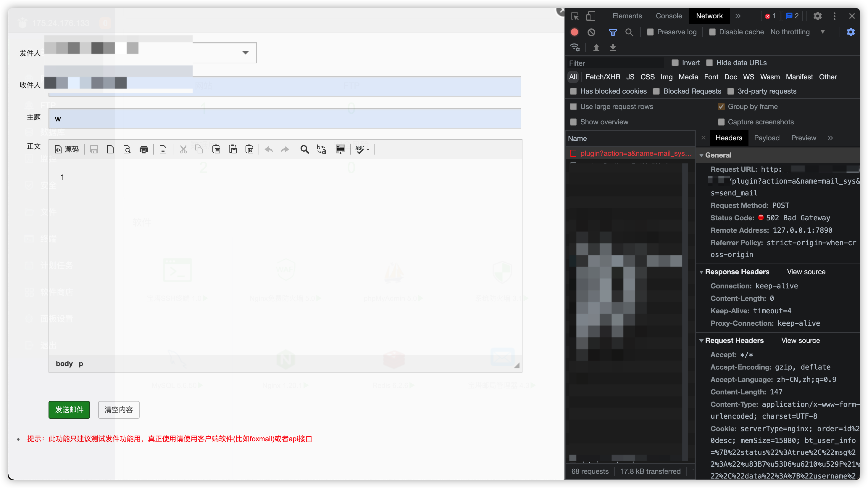Check the Blocked Requests box
Image resolution: width=868 pixels, height=488 pixels.
(656, 91)
